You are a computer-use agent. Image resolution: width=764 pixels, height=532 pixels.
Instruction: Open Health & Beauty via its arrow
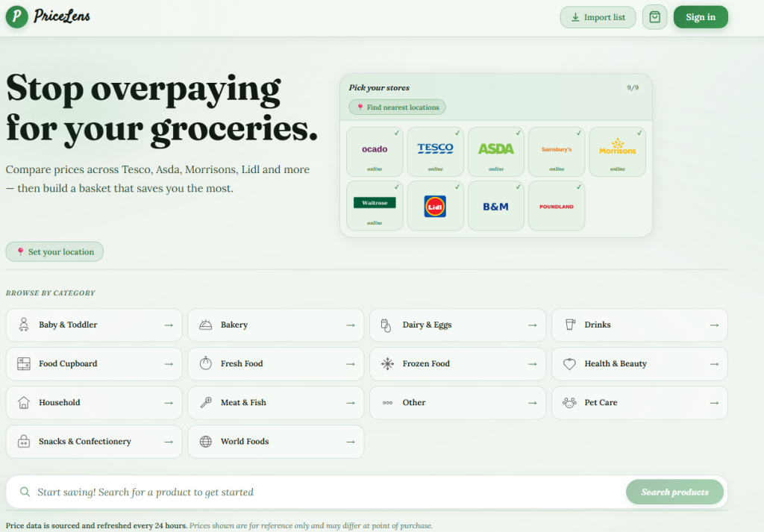(714, 364)
